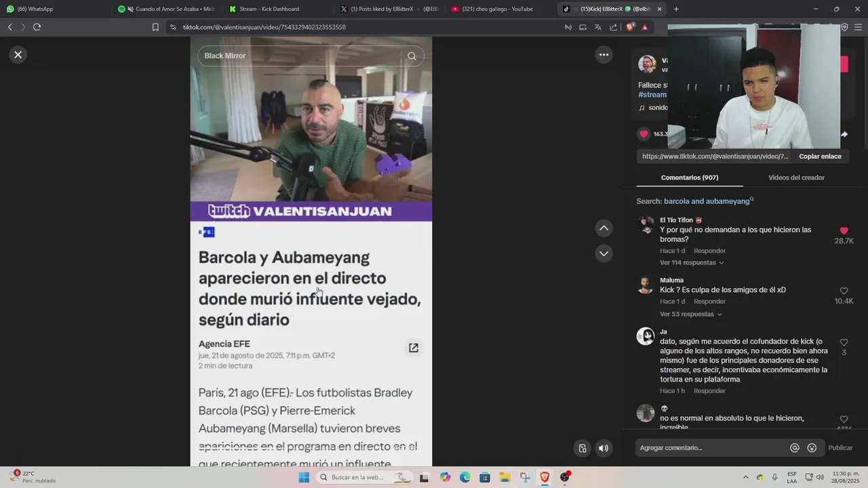
Task: Like the comment by user Ja
Action: point(844,342)
